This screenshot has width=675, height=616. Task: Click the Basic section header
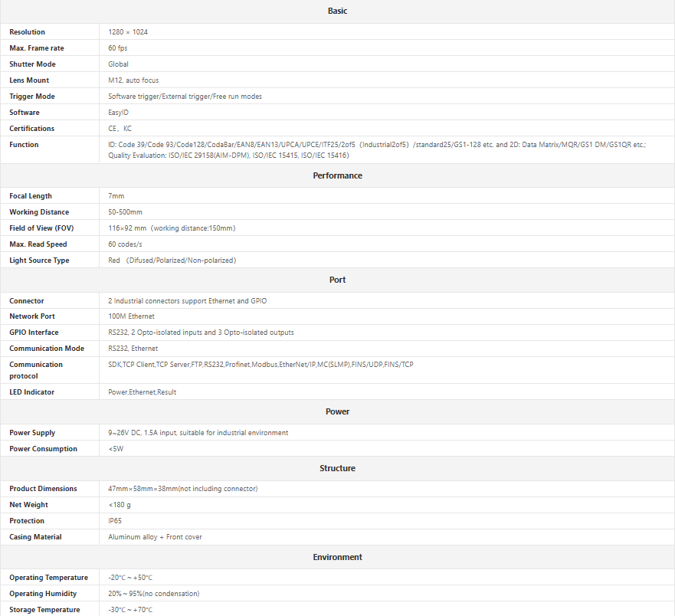point(337,11)
